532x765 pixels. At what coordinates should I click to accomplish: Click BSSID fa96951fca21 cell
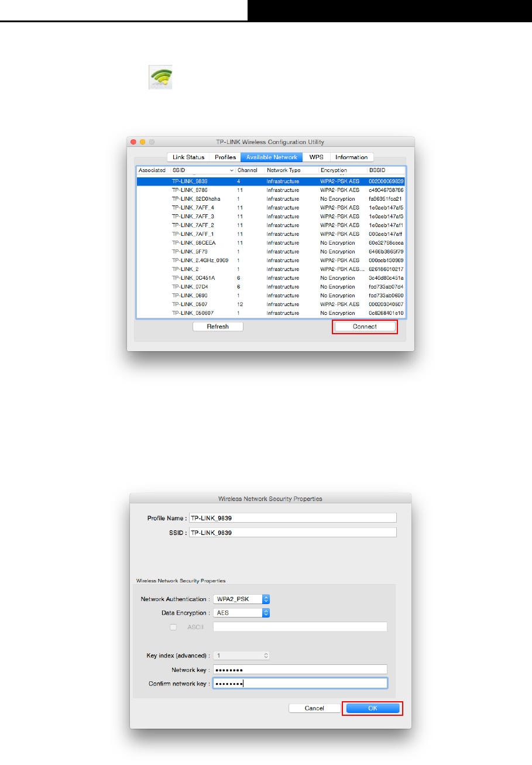coord(386,199)
